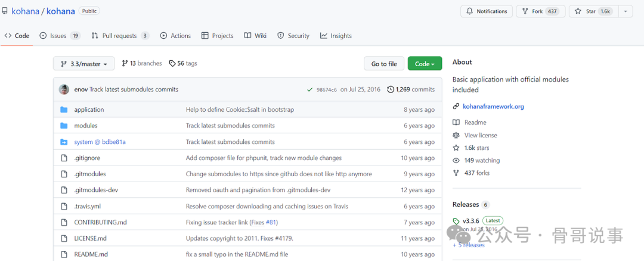Click the application folder icon
This screenshot has height=261, width=644.
(x=64, y=109)
